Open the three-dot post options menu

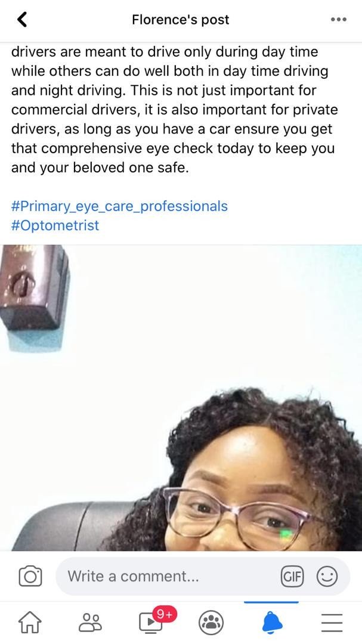pyautogui.click(x=339, y=19)
